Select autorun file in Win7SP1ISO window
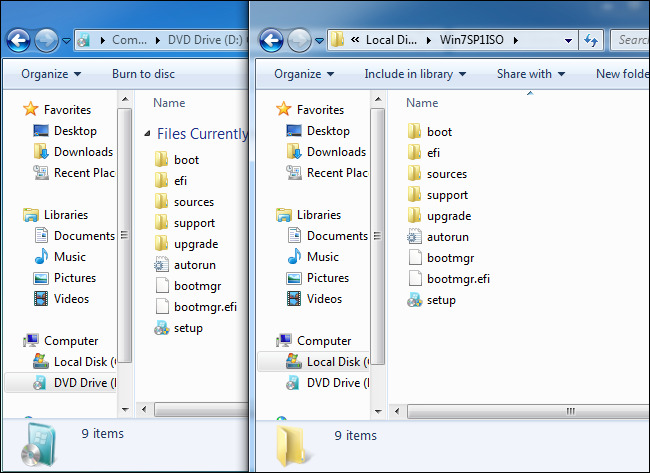Screen dimensions: 650x473 [438, 237]
